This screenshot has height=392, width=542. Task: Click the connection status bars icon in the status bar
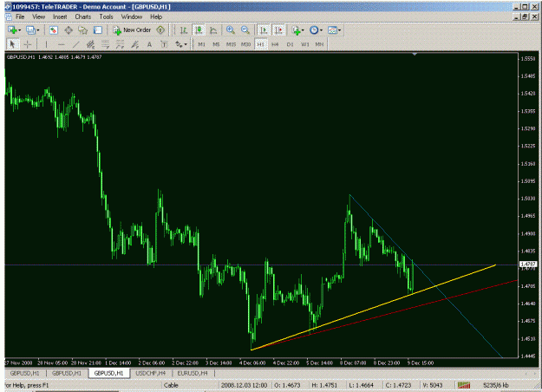464,385
